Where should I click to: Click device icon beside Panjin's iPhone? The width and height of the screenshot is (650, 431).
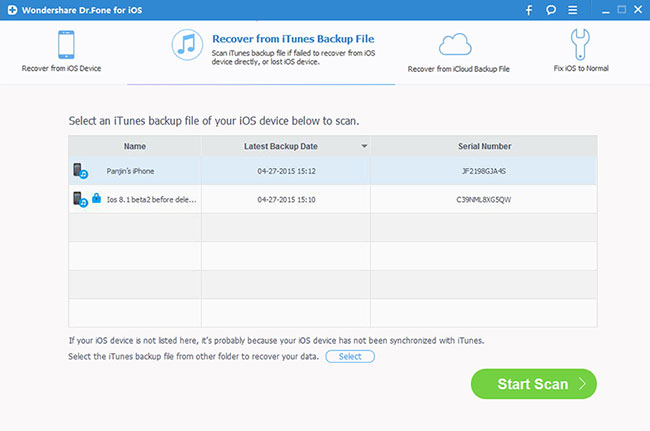[x=79, y=171]
